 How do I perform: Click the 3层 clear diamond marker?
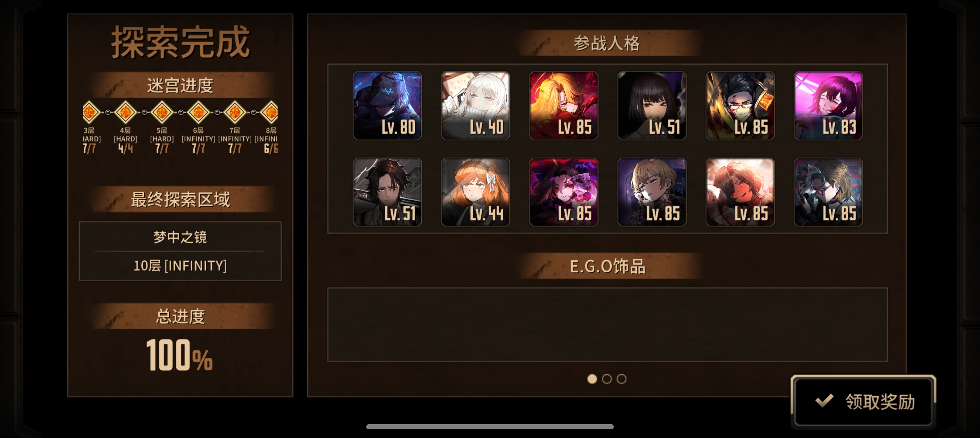point(90,112)
